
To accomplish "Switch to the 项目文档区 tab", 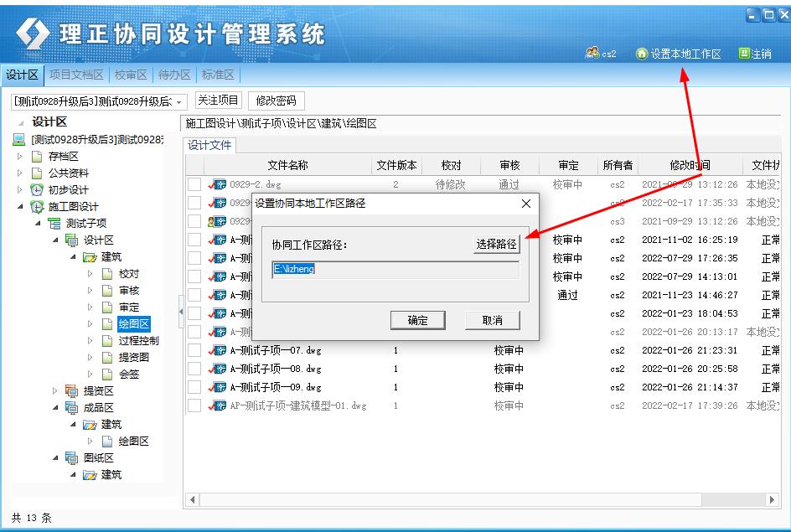I will tap(77, 75).
